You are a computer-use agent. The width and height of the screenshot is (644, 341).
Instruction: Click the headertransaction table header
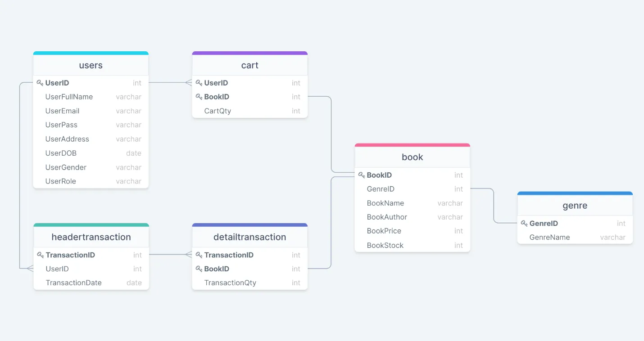[x=91, y=237]
